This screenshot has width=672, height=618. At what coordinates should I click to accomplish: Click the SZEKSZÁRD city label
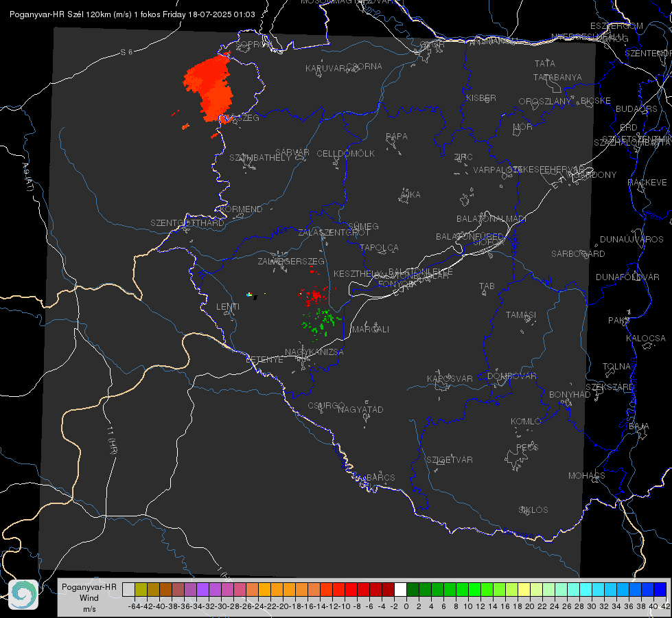(x=610, y=387)
